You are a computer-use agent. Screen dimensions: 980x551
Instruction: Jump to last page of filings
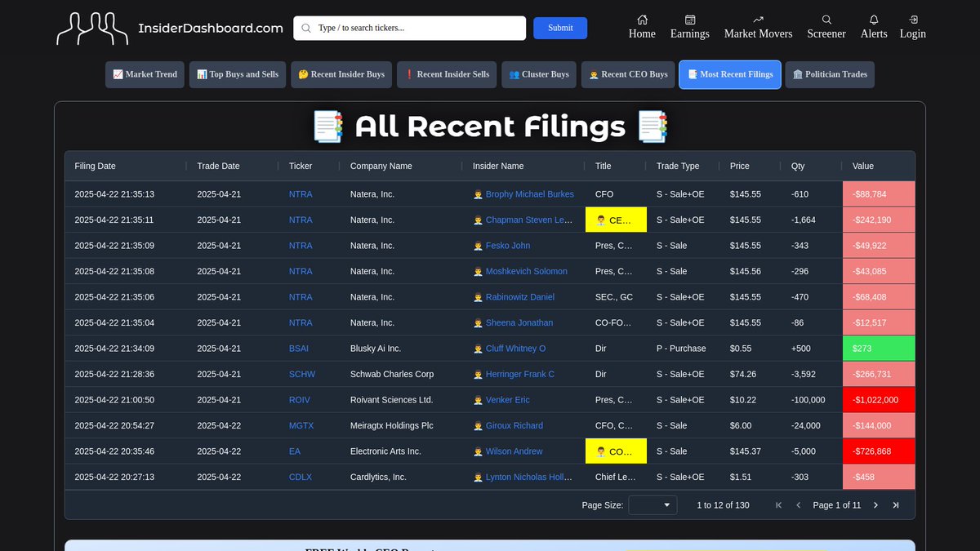[895, 505]
